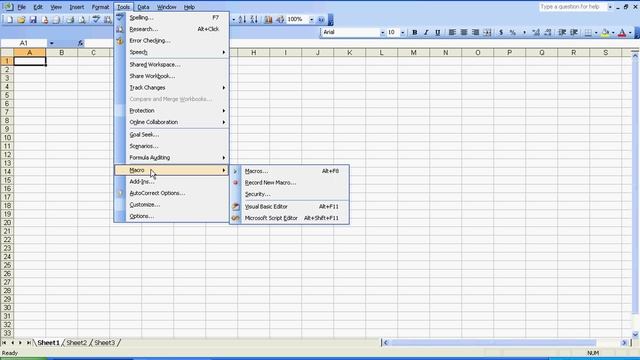The height and width of the screenshot is (360, 640).
Task: Click the Merge and Center icon
Action: 487,32
